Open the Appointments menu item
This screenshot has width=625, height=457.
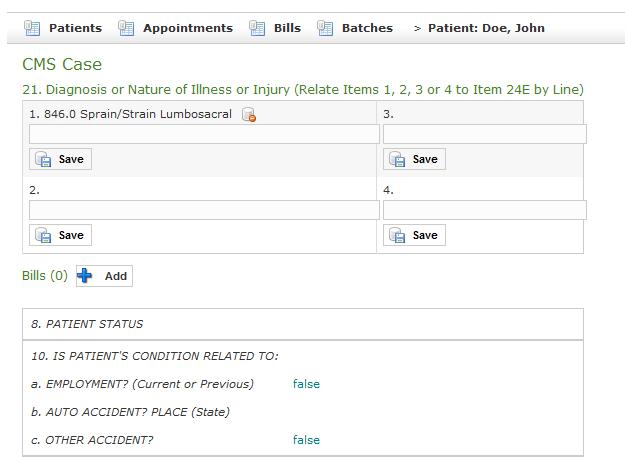(188, 28)
